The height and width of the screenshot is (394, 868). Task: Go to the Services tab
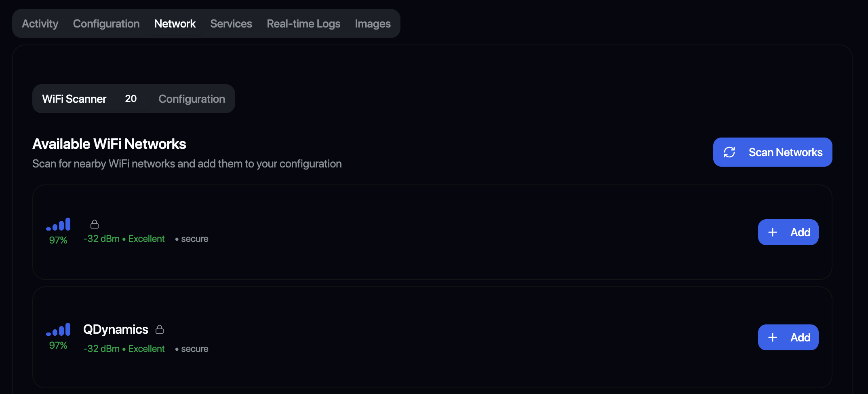(x=231, y=24)
